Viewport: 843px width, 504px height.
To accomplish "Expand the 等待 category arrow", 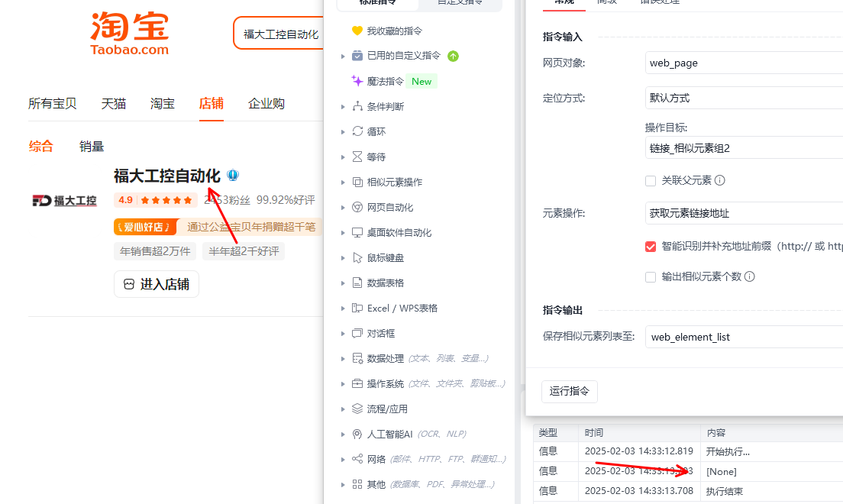I will point(343,157).
